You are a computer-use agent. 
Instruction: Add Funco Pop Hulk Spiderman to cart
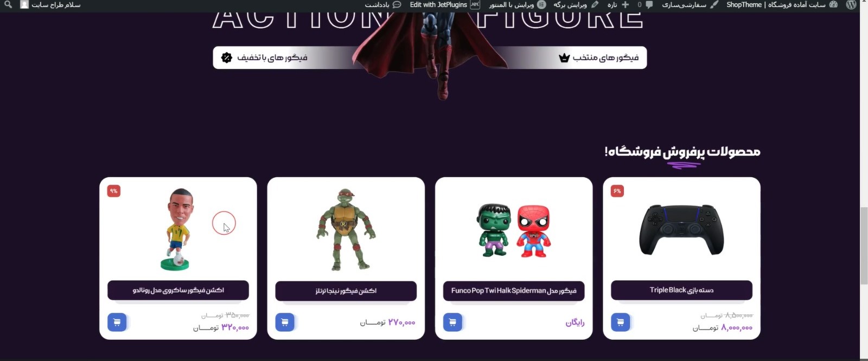(453, 323)
